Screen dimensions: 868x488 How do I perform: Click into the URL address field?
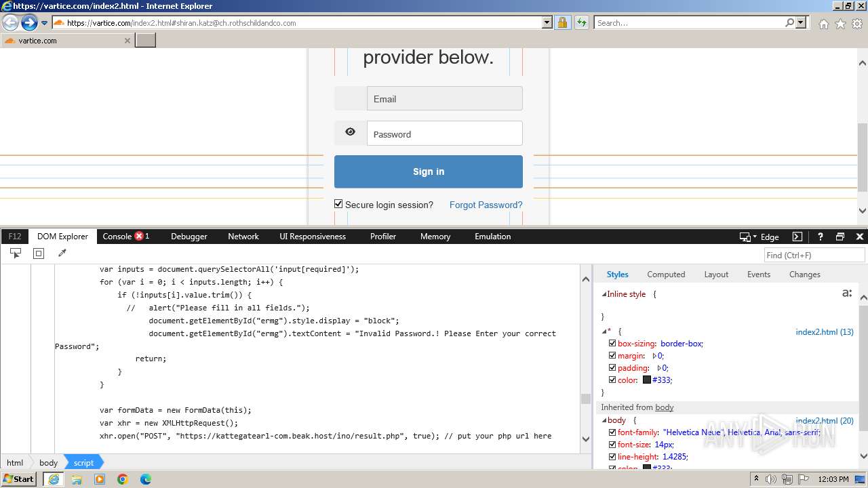tap(302, 23)
